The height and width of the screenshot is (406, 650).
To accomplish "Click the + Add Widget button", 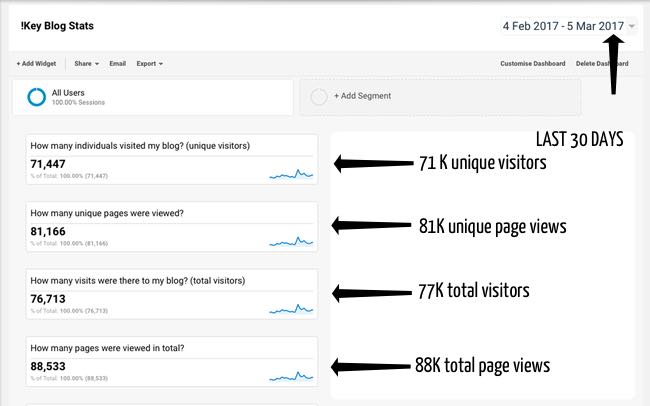I will pos(36,63).
